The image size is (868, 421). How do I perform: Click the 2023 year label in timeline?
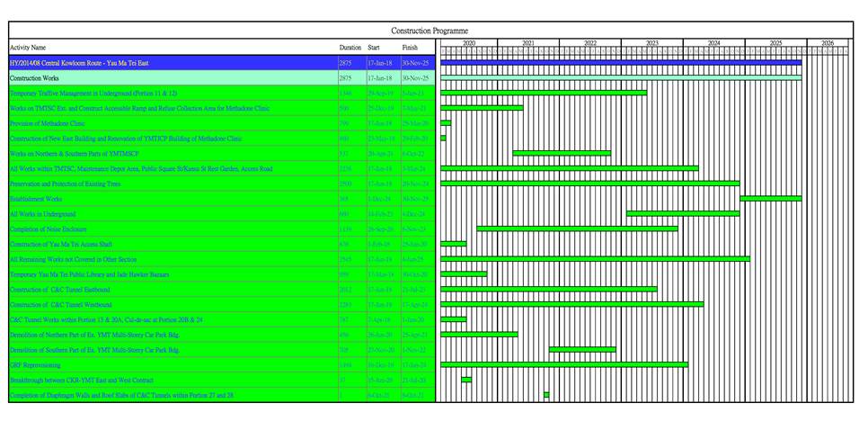(x=651, y=43)
